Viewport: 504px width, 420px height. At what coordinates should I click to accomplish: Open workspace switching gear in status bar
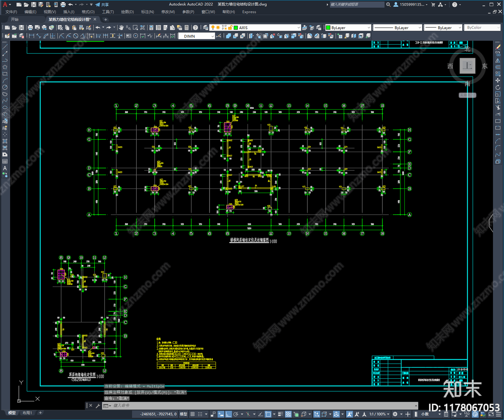coord(395,414)
